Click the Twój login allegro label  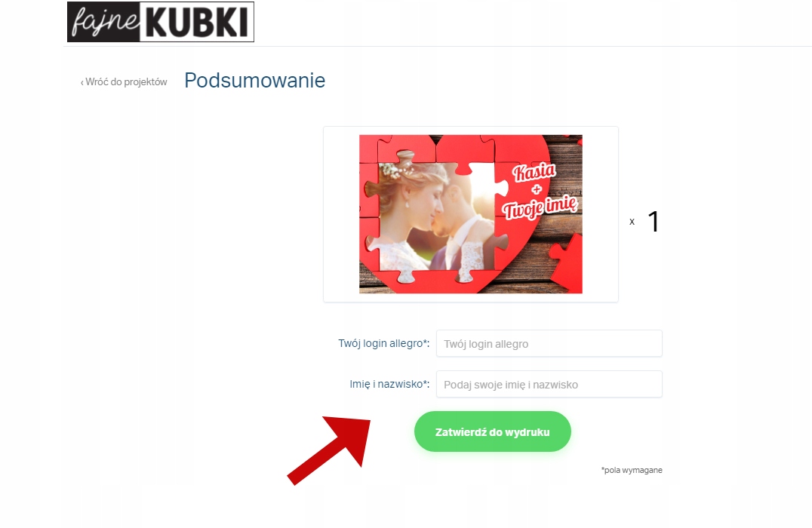(x=383, y=343)
